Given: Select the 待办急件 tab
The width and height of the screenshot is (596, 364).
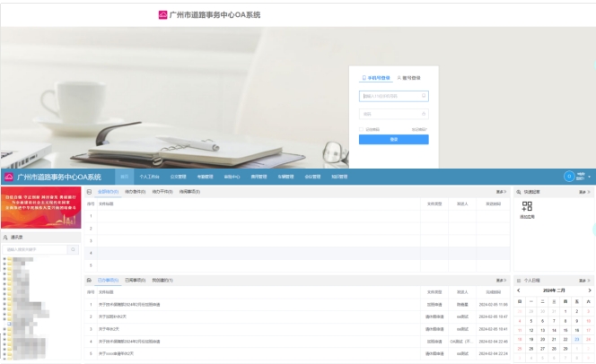Looking at the screenshot, I should tap(136, 192).
